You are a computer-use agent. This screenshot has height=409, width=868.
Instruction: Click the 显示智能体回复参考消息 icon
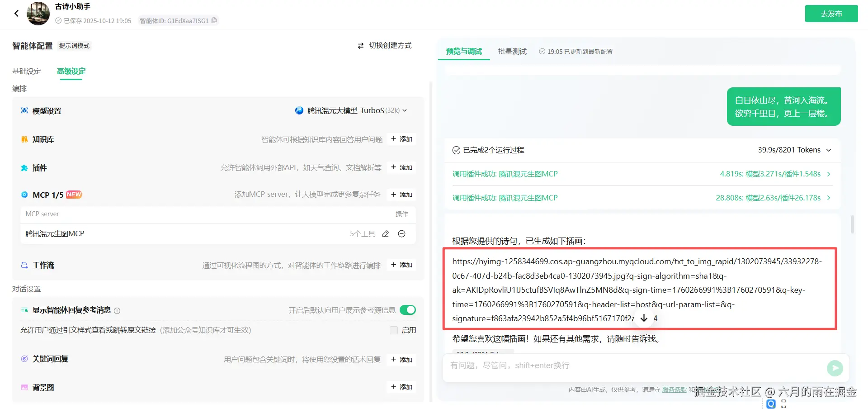[24, 310]
